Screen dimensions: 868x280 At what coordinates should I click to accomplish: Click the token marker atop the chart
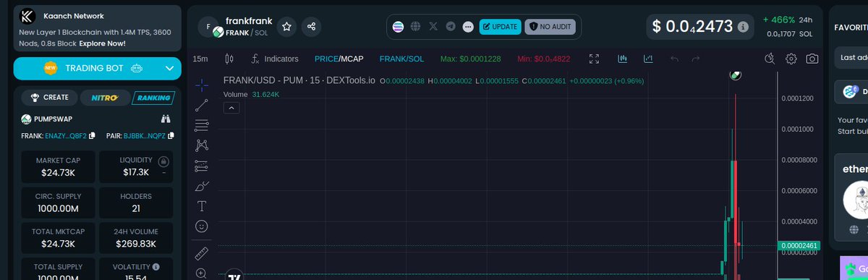click(736, 75)
